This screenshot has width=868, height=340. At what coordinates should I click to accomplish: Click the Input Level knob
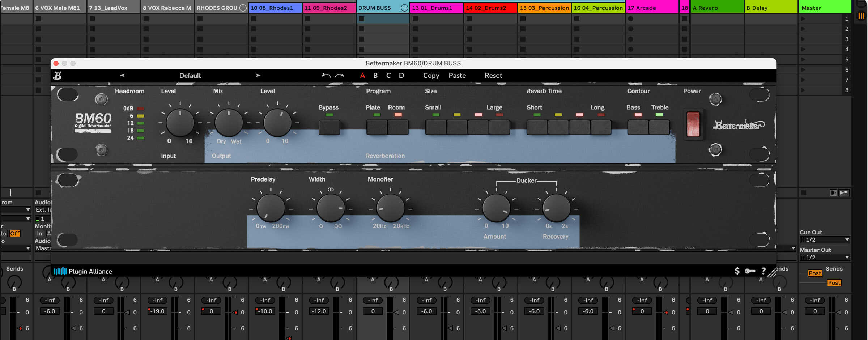click(x=180, y=123)
